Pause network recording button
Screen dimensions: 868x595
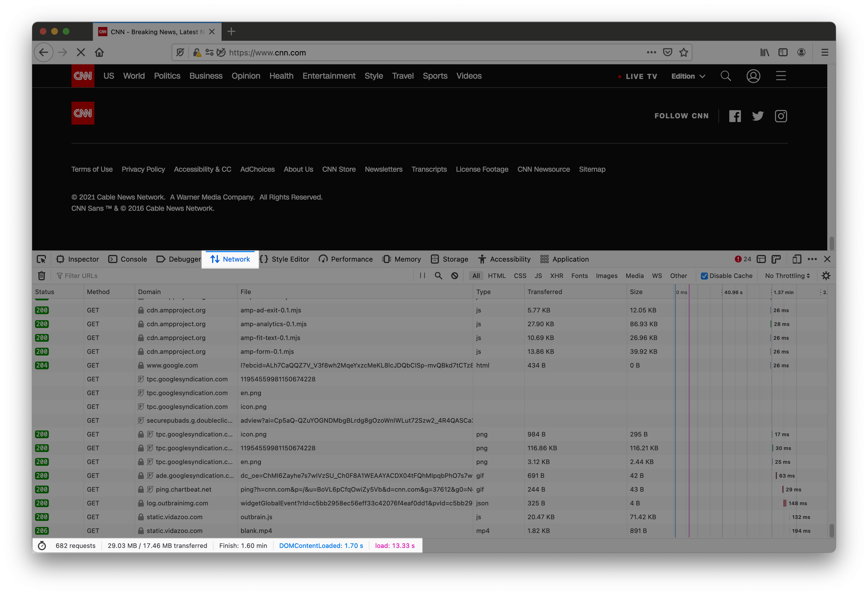click(423, 276)
